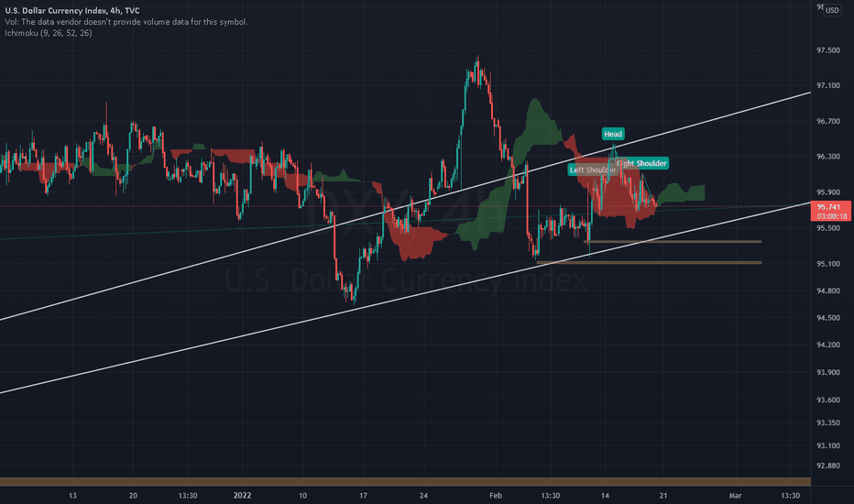Viewport: 854px width, 504px height.
Task: Click the 96.700 price axis label
Action: tap(827, 121)
